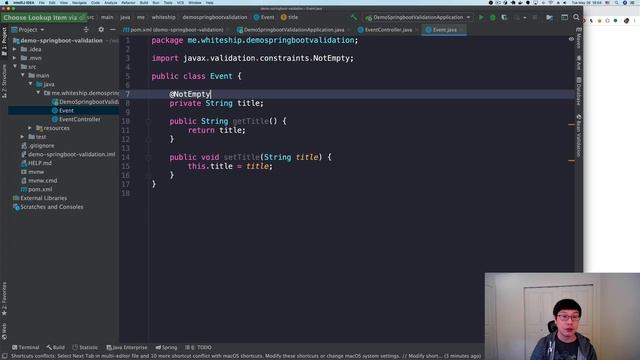Run with coverage icon in toolbar

[504, 18]
